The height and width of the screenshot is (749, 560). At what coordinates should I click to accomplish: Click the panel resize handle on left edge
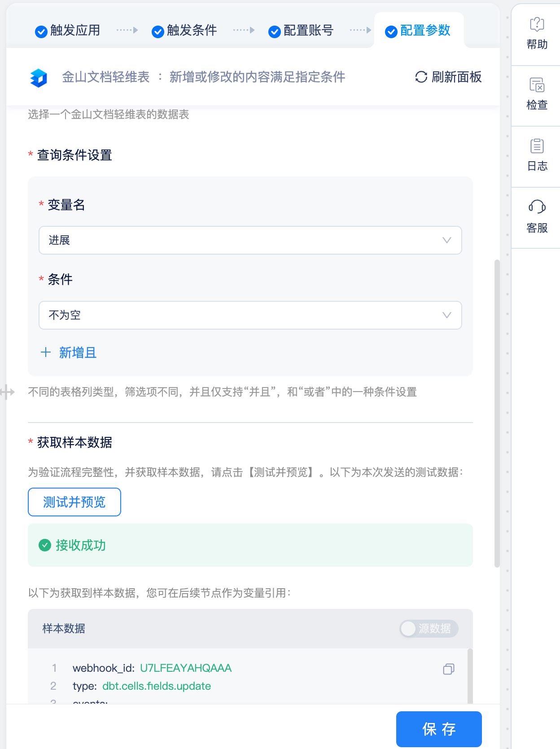pos(8,392)
